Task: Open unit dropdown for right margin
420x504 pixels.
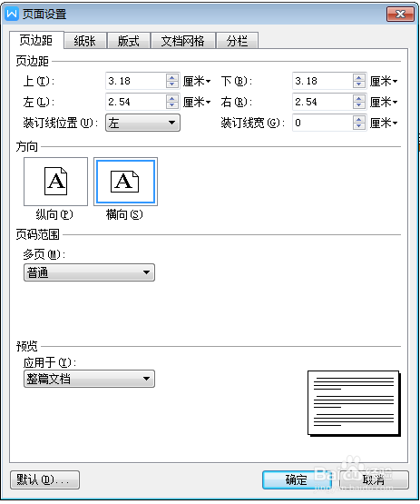Action: [x=384, y=102]
